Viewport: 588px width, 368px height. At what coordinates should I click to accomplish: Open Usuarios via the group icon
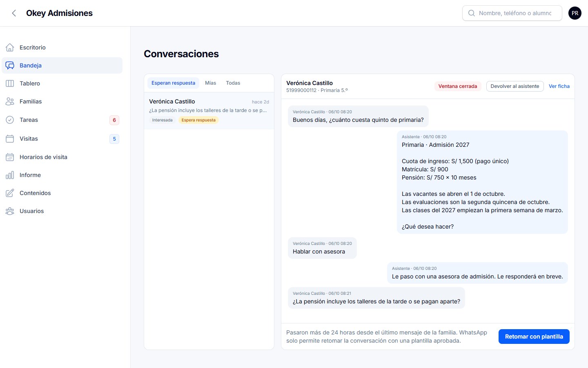click(x=10, y=211)
